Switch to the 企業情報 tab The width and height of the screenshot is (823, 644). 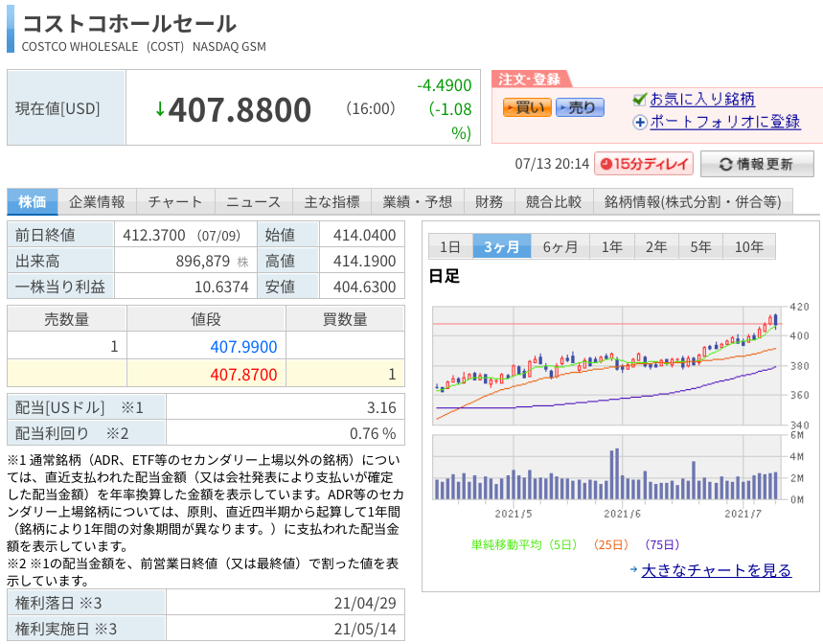point(97,202)
